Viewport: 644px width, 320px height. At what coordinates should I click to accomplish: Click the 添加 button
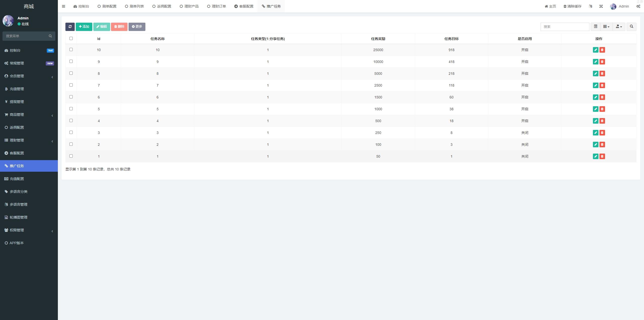click(84, 27)
